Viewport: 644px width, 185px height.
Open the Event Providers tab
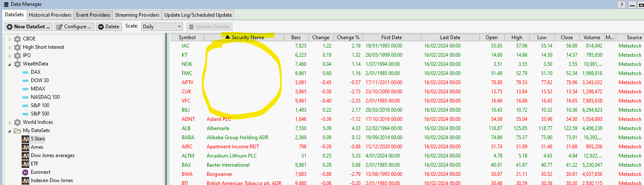click(x=93, y=15)
